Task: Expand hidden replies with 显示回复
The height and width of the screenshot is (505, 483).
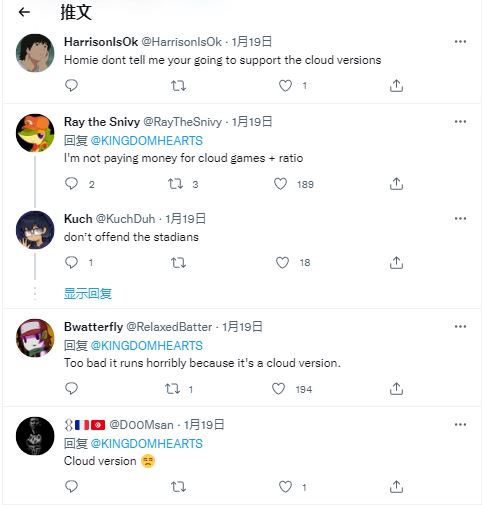Action: 88,294
